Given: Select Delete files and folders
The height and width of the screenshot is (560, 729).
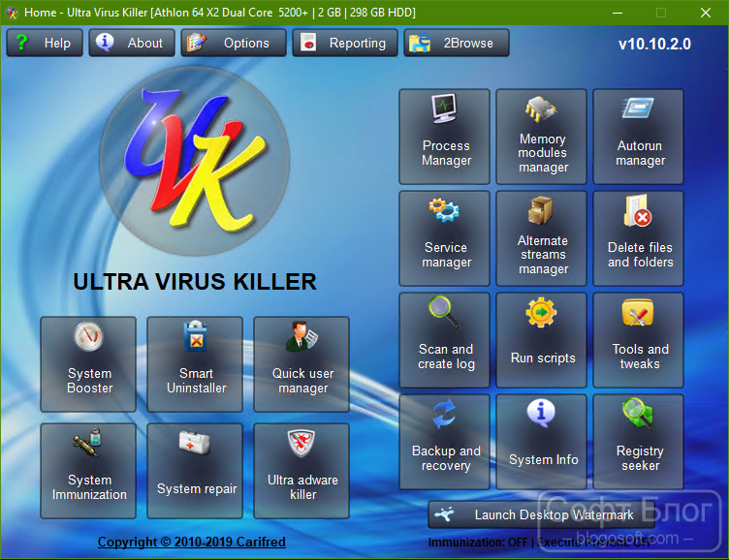Looking at the screenshot, I should [x=638, y=238].
